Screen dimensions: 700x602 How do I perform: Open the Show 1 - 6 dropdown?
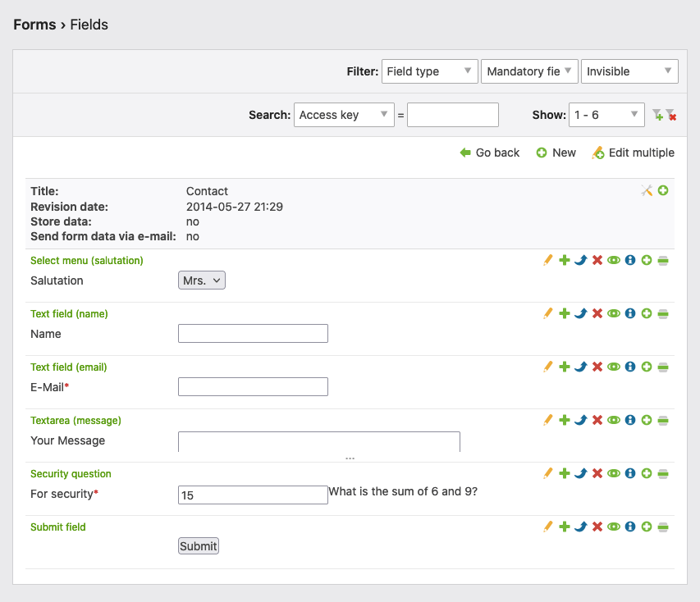coord(606,115)
